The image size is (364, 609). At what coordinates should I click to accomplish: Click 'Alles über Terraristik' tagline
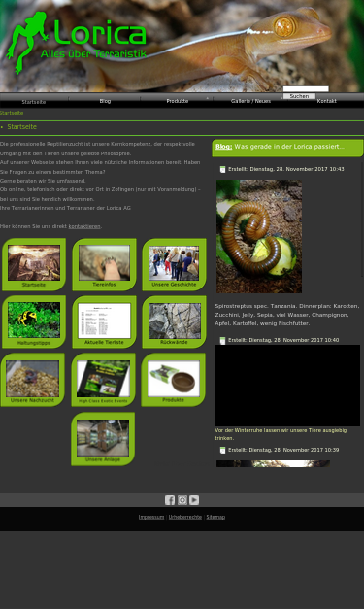point(93,54)
